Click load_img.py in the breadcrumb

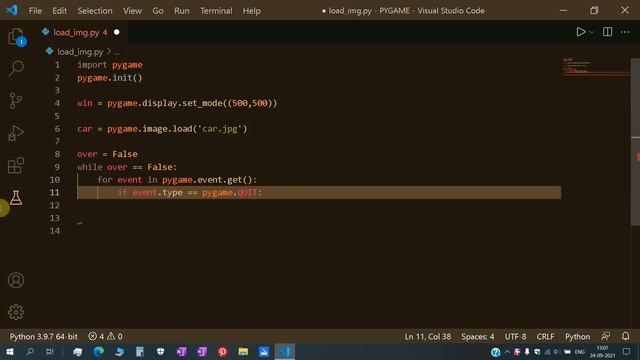point(80,52)
